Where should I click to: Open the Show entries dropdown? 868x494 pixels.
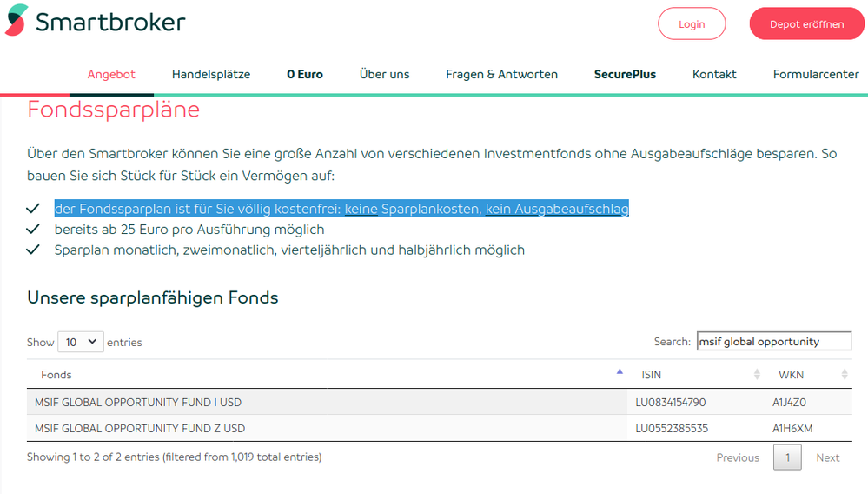(81, 343)
